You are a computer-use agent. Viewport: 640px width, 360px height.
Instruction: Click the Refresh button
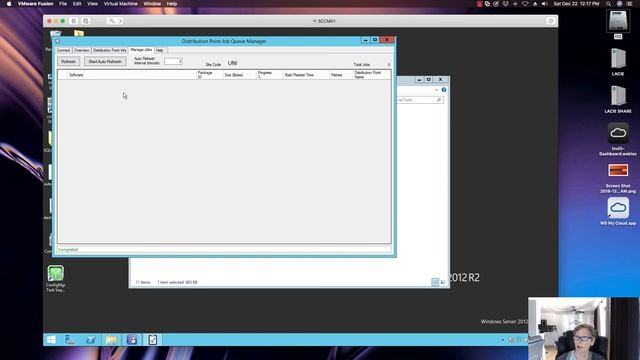[69, 62]
